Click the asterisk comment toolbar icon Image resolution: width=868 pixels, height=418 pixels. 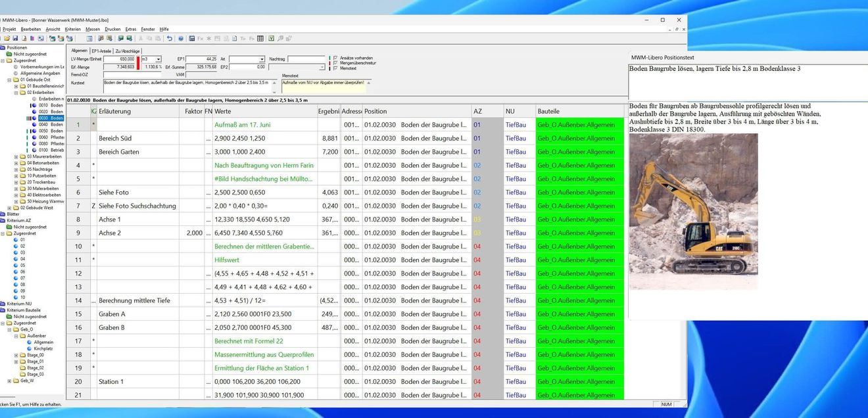(208, 38)
